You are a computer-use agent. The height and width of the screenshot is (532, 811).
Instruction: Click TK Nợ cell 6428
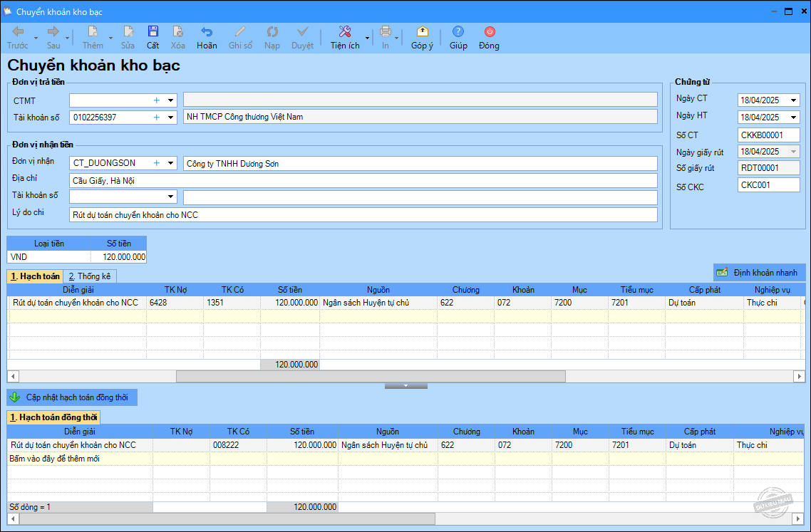point(175,303)
